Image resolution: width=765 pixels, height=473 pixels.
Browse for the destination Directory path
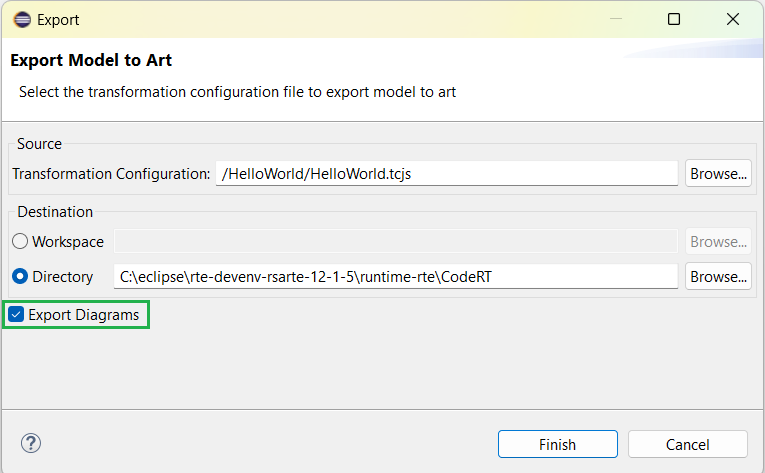pyautogui.click(x=718, y=277)
